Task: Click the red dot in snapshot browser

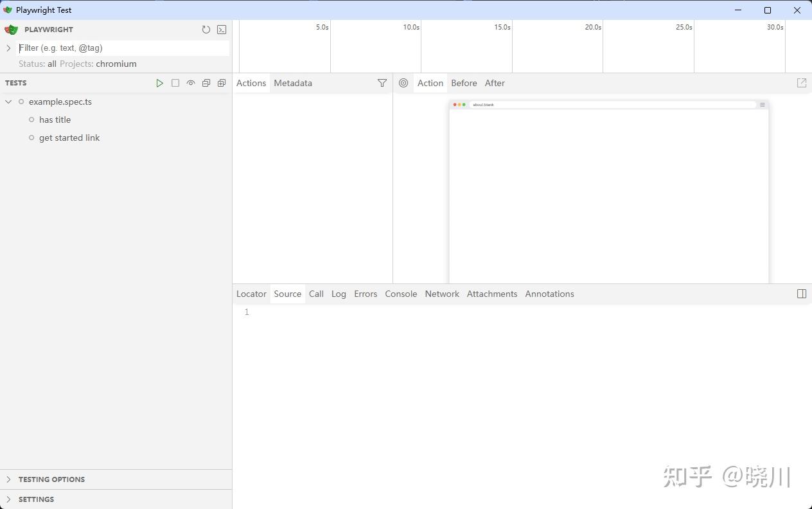Action: (x=455, y=105)
